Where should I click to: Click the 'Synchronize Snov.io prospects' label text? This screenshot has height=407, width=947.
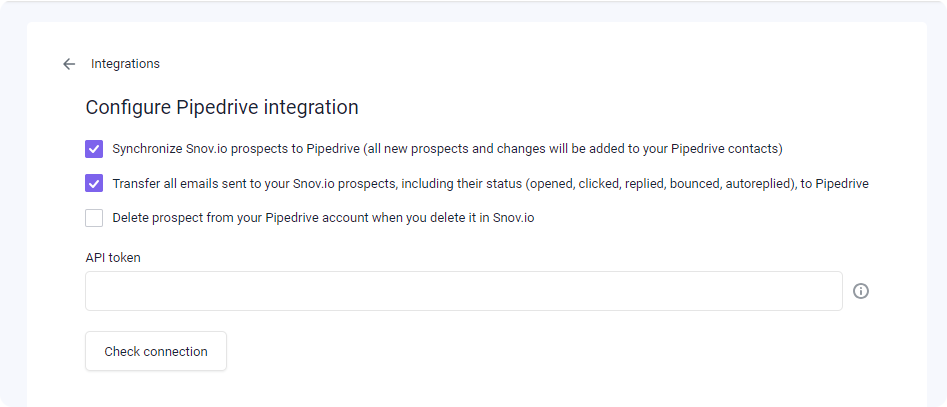click(448, 149)
